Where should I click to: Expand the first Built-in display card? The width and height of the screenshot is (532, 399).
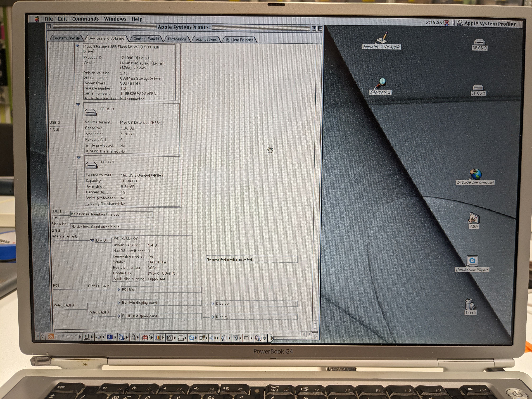point(119,303)
